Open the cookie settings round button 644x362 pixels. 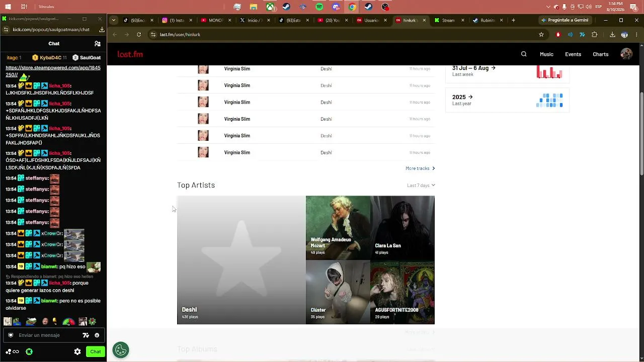click(121, 350)
